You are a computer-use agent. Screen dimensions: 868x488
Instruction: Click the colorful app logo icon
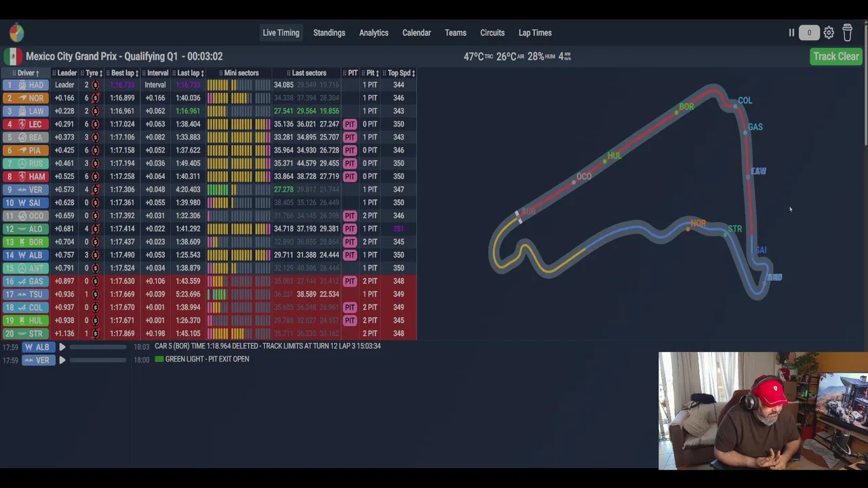click(17, 33)
